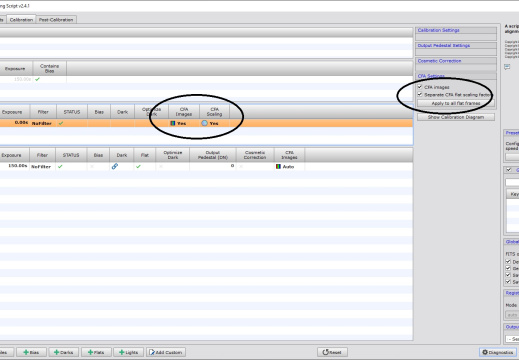
Task: Toggle Separate CFA flat scaling factors checkbox
Action: coord(420,95)
